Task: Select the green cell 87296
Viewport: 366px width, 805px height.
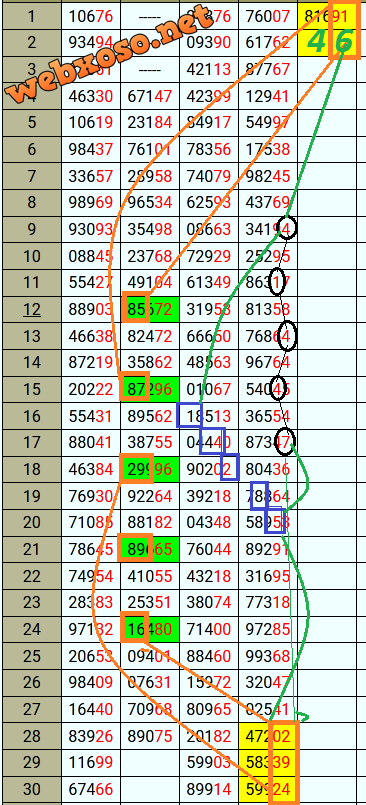Action: click(150, 389)
